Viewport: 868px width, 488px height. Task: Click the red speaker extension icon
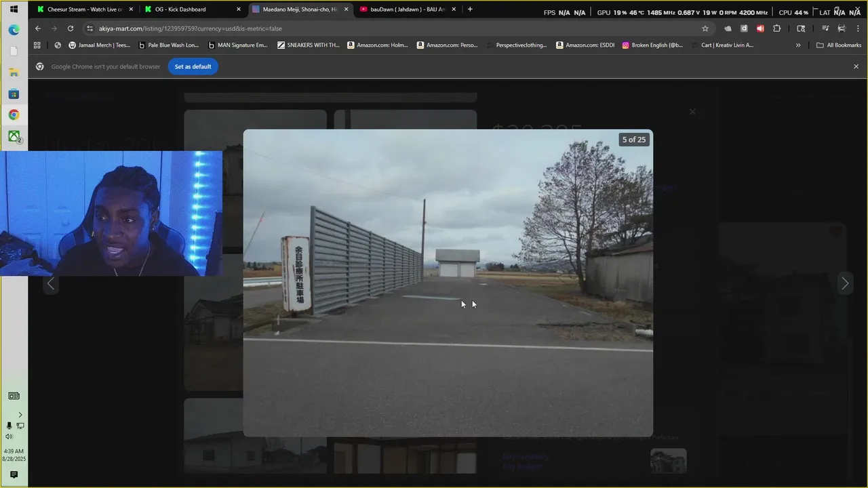[x=760, y=28]
